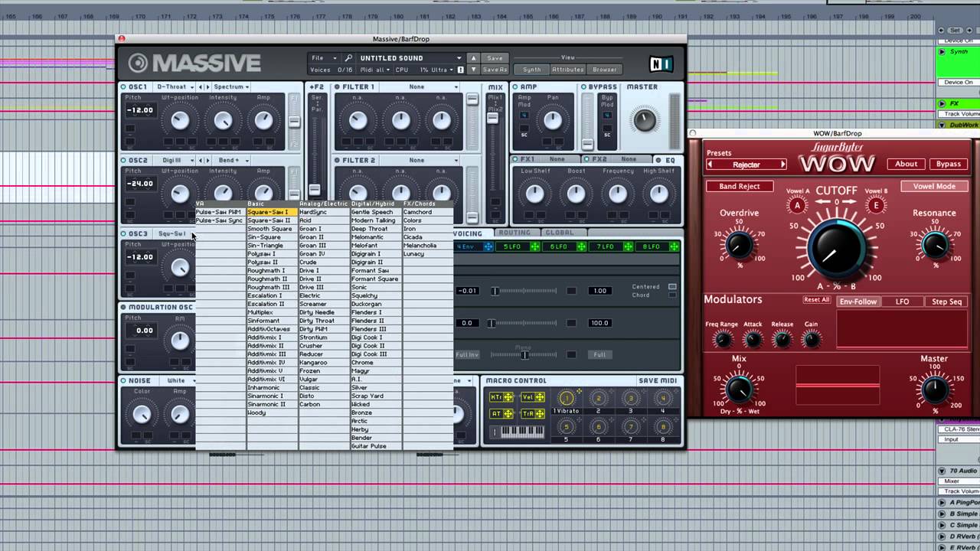Click the F2 serial-parallel fader handle
The width and height of the screenshot is (980, 551).
click(x=315, y=189)
